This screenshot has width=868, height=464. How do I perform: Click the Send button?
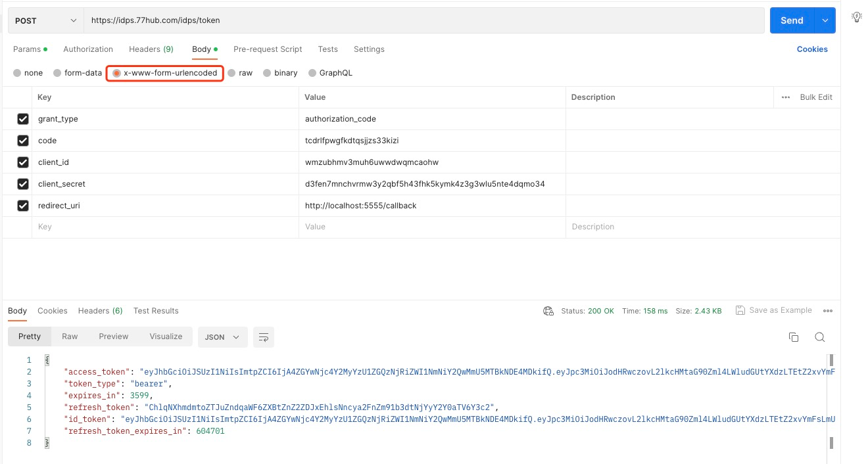click(792, 20)
